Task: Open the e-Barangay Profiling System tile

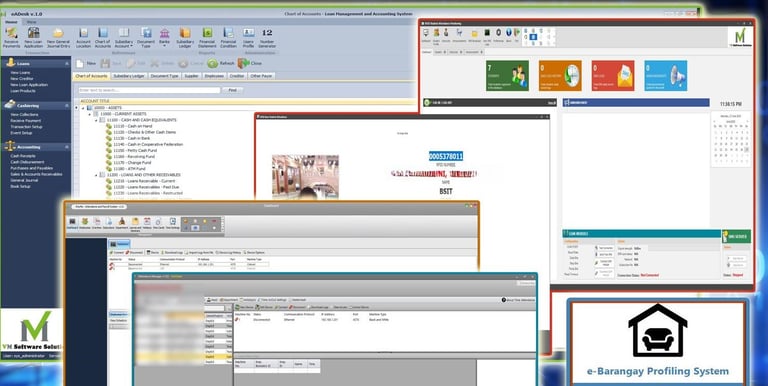Action: pos(658,343)
